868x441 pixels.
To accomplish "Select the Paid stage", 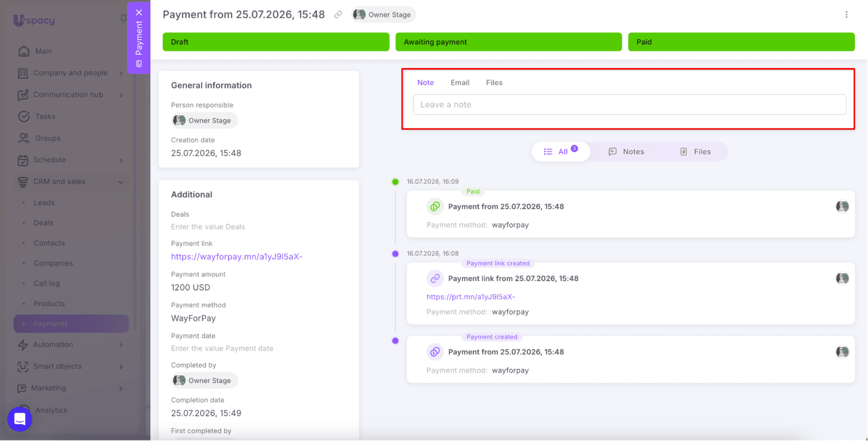I will coord(741,42).
